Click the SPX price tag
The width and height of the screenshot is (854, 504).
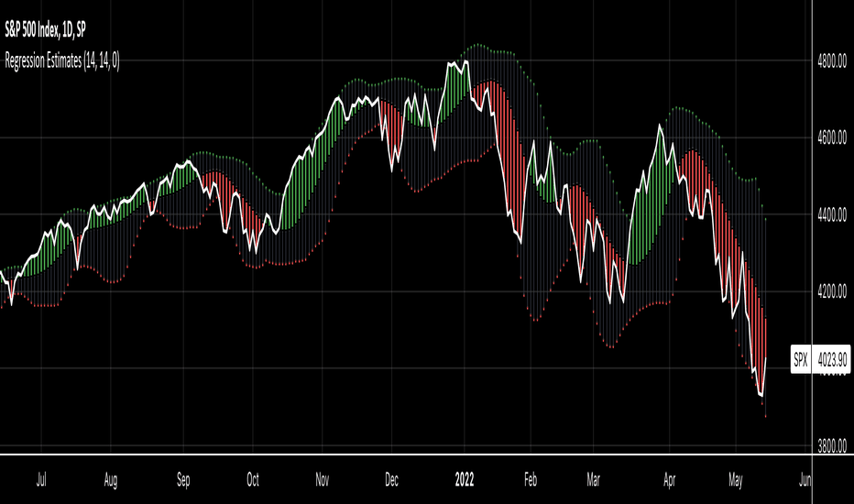pos(800,359)
